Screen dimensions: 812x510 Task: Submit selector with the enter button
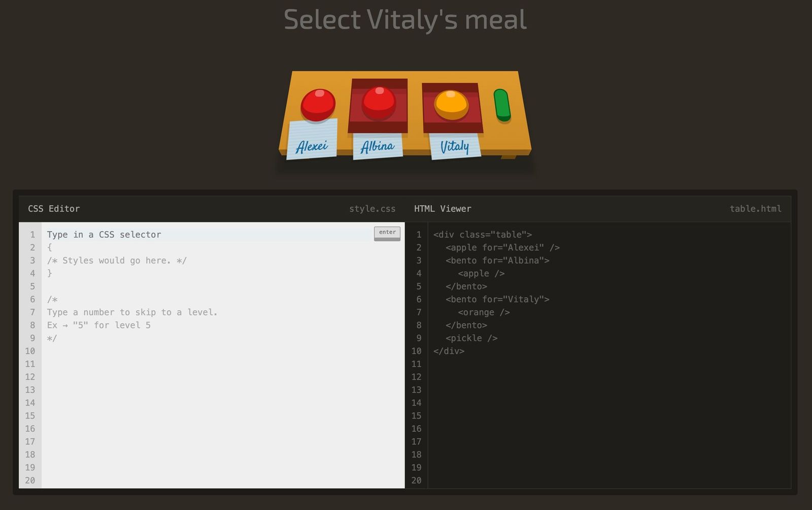click(387, 233)
